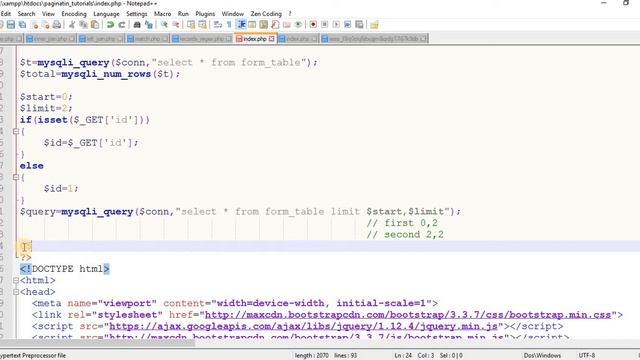Toggle synchronized vertical scrolling
Viewport: 640px width, 360px height.
(191, 25)
